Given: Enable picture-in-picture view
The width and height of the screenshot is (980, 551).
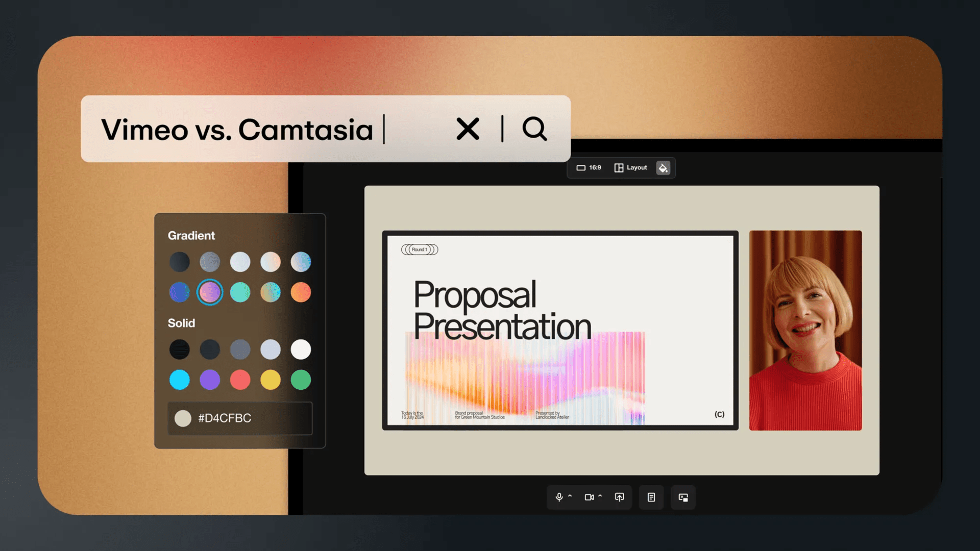Looking at the screenshot, I should pyautogui.click(x=683, y=497).
